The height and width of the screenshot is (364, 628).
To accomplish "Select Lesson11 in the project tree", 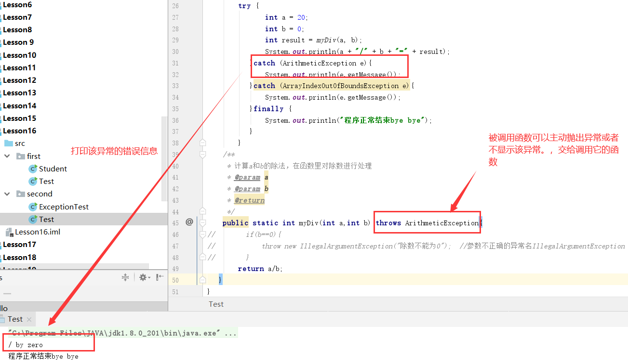I will coord(20,68).
